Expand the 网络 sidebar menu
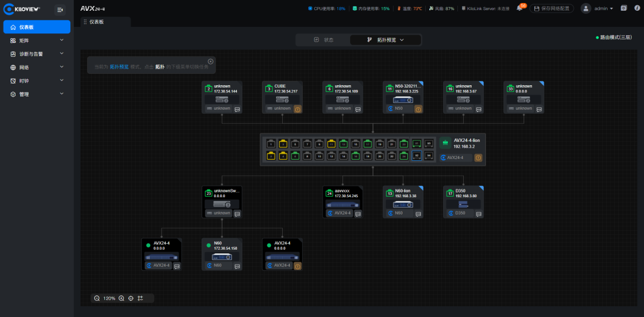This screenshot has height=317, width=644. (37, 67)
